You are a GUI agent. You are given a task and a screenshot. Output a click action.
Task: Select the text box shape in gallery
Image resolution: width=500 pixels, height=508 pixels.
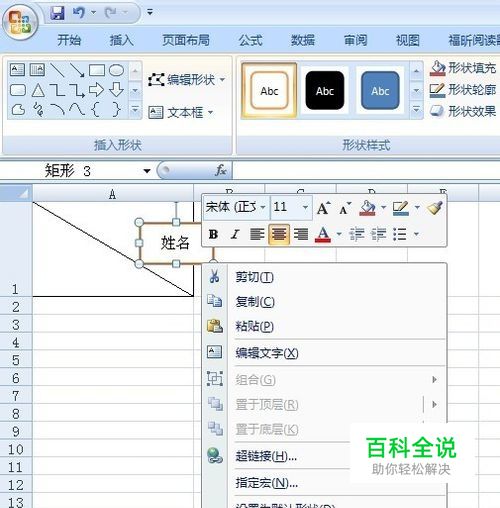tap(17, 70)
